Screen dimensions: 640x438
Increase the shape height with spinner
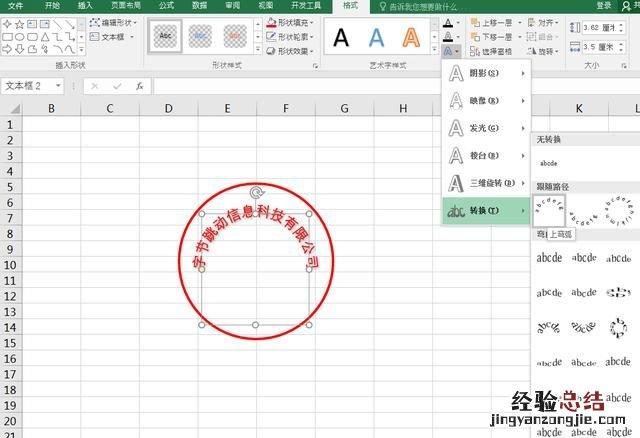pos(621,25)
